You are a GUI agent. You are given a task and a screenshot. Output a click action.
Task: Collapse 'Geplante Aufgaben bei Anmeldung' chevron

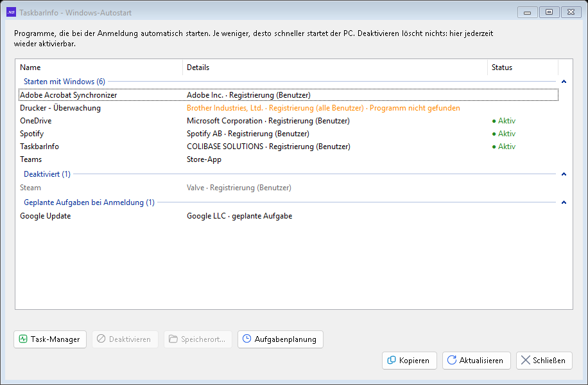564,202
